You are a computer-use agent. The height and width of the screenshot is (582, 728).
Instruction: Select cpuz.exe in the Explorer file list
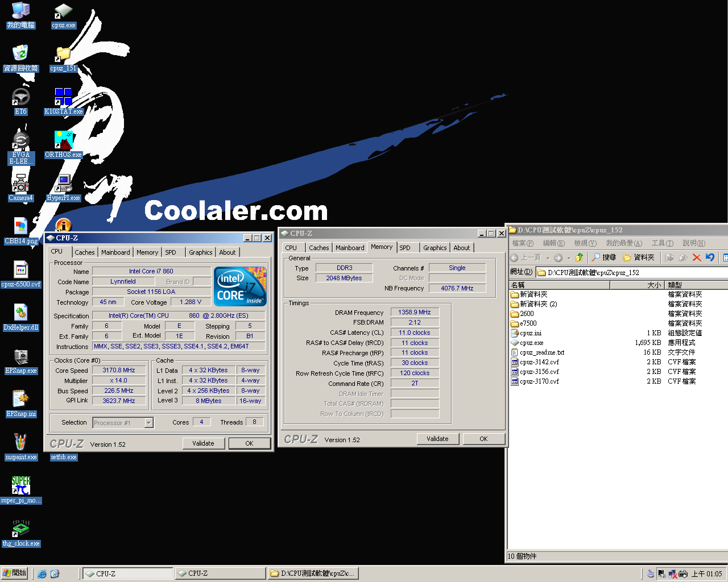(527, 343)
